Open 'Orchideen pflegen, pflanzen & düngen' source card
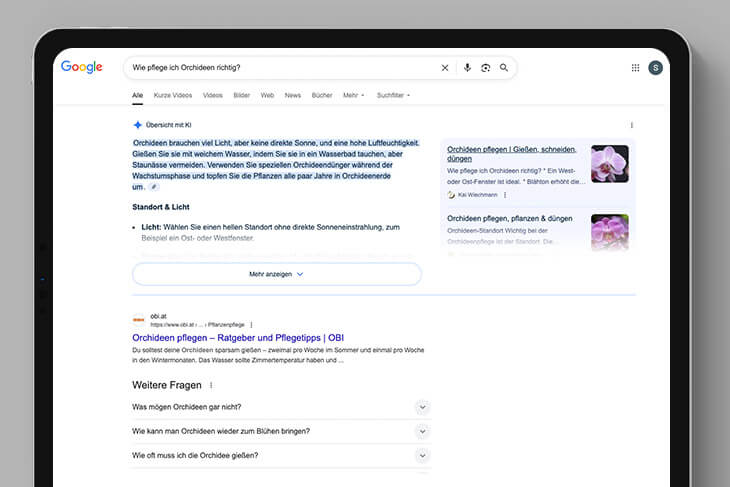730x487 pixels. (509, 218)
